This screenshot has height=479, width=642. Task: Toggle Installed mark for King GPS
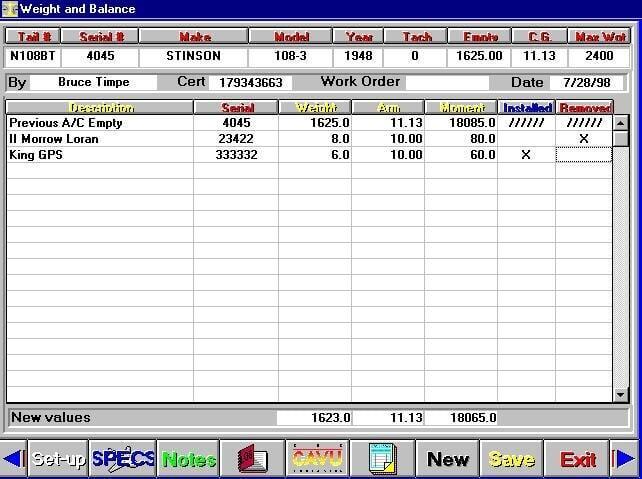526,155
